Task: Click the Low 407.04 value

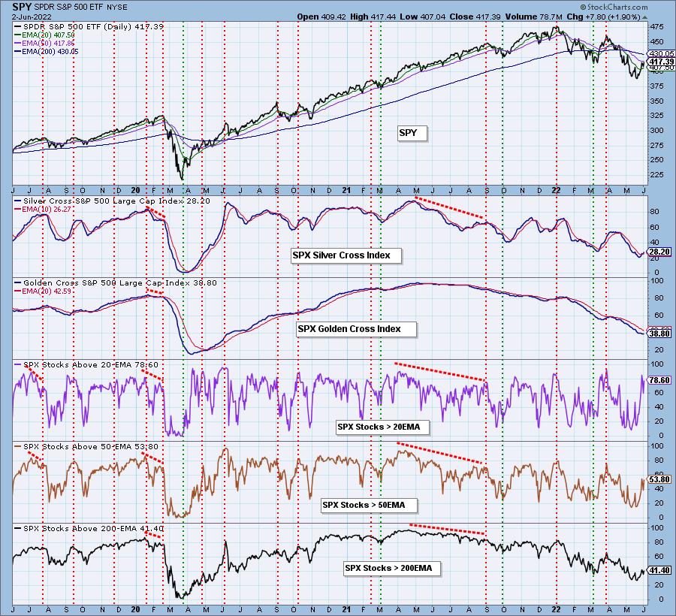Action: [x=423, y=17]
